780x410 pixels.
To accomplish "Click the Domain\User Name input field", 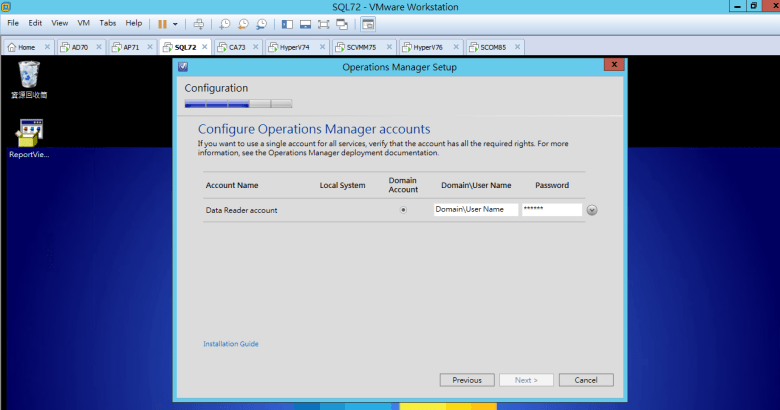I will coord(475,210).
